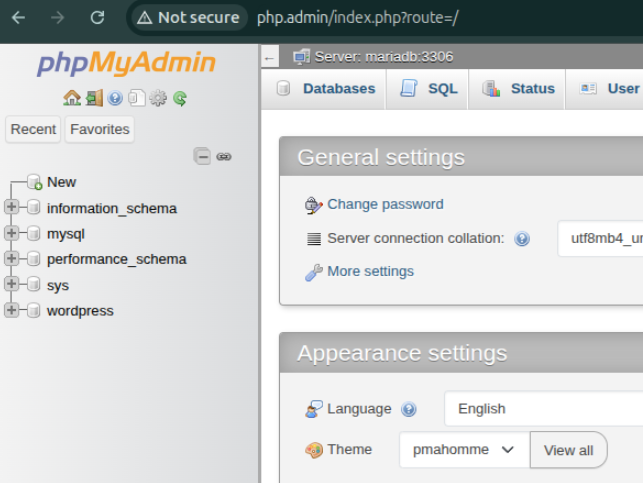Click Server: mariadb:3306 breadcrumb link
643x483 pixels.
tap(384, 57)
